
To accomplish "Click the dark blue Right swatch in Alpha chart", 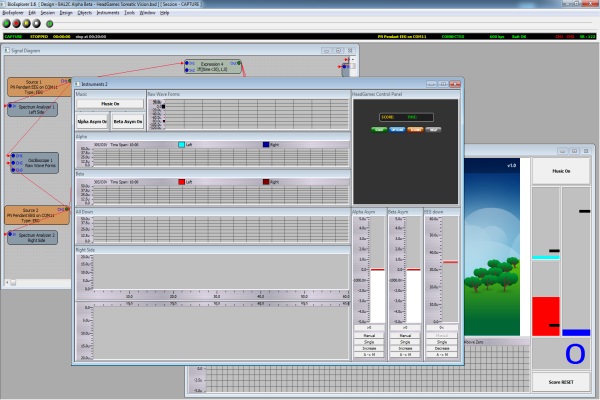I will [266, 145].
